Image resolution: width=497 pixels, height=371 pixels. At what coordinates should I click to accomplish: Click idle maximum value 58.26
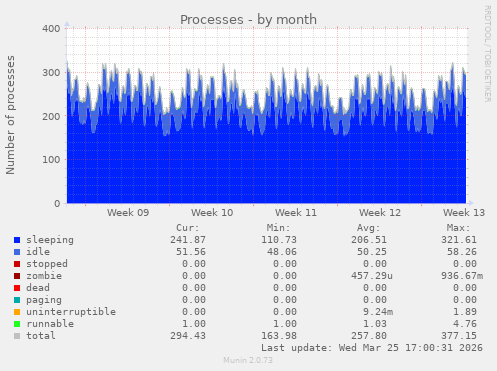pyautogui.click(x=462, y=252)
